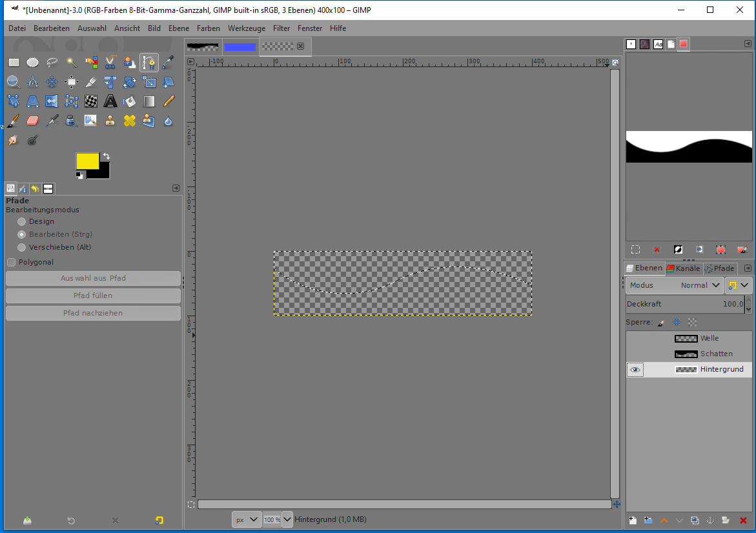Select the Eraser tool
The width and height of the screenshot is (756, 533).
pyautogui.click(x=33, y=121)
